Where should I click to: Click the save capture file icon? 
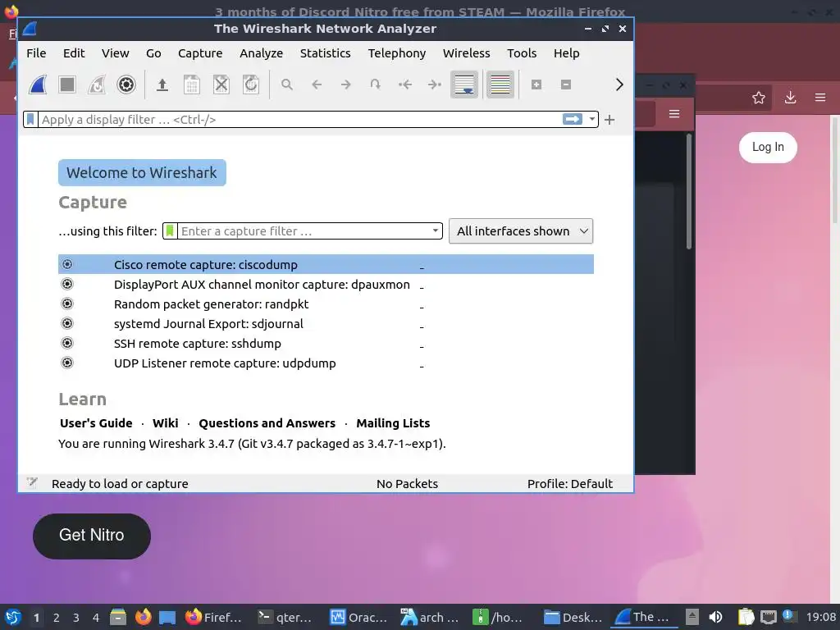coord(191,84)
